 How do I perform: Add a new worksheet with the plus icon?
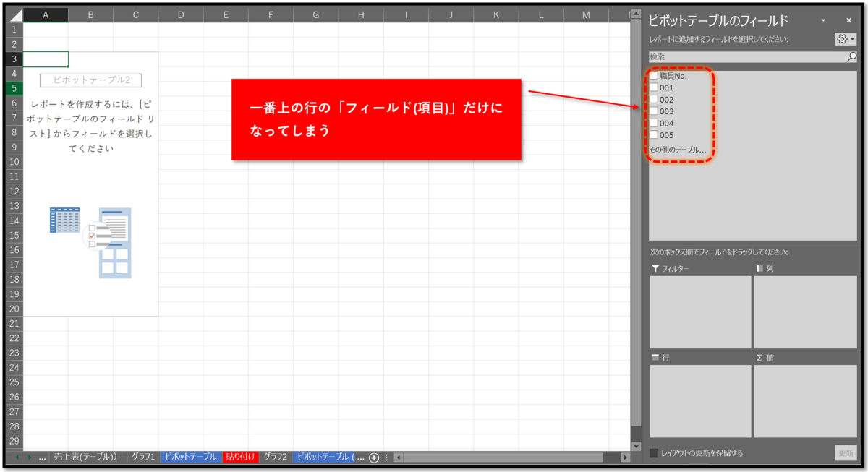(374, 458)
